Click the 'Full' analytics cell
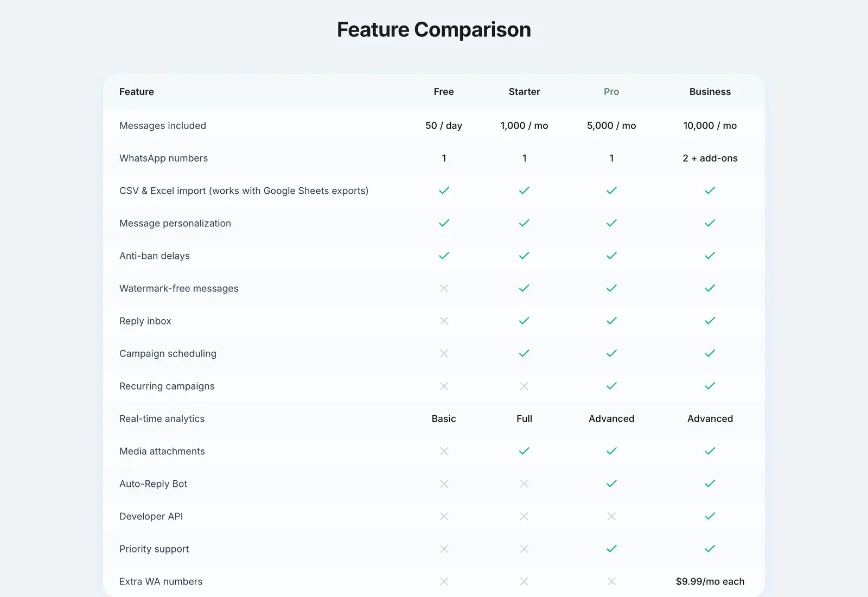The width and height of the screenshot is (868, 597). click(x=524, y=418)
